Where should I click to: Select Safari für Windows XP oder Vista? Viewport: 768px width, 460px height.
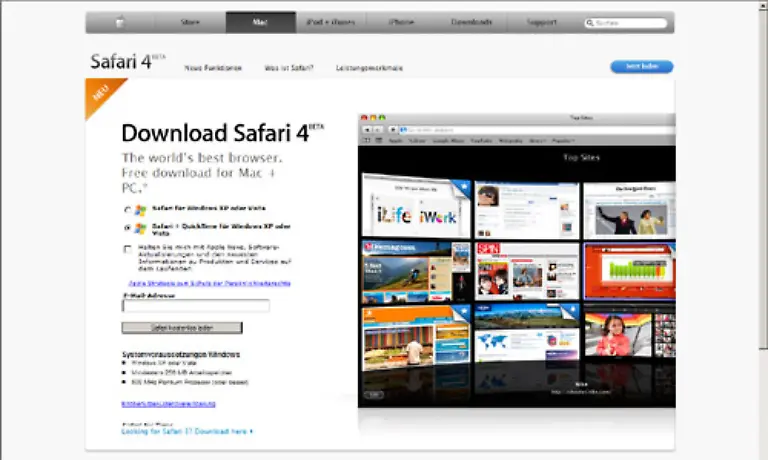click(127, 210)
